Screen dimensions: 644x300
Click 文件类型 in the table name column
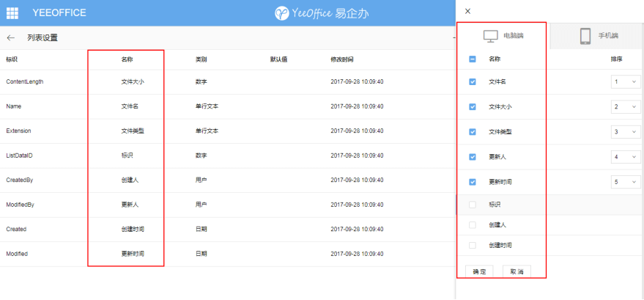click(x=133, y=131)
